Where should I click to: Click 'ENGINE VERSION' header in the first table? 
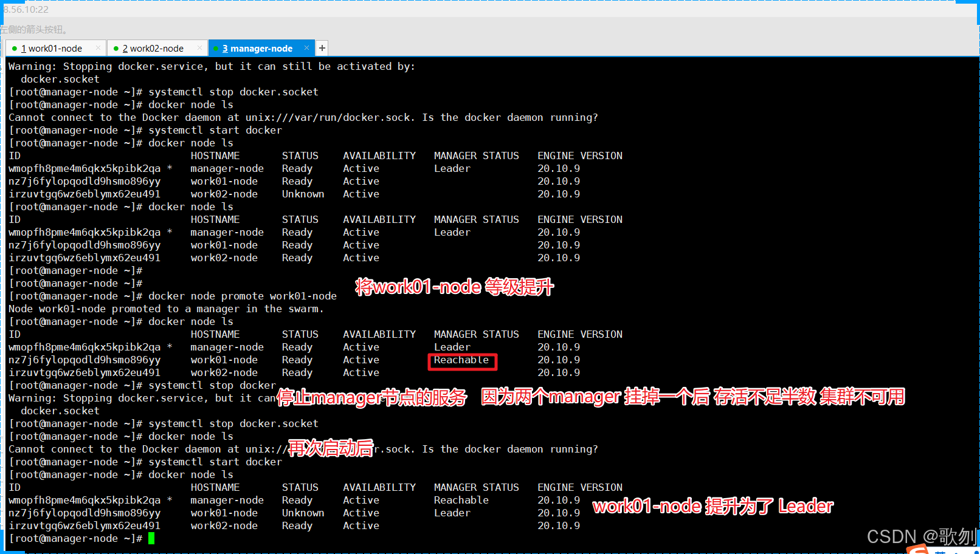pos(580,156)
